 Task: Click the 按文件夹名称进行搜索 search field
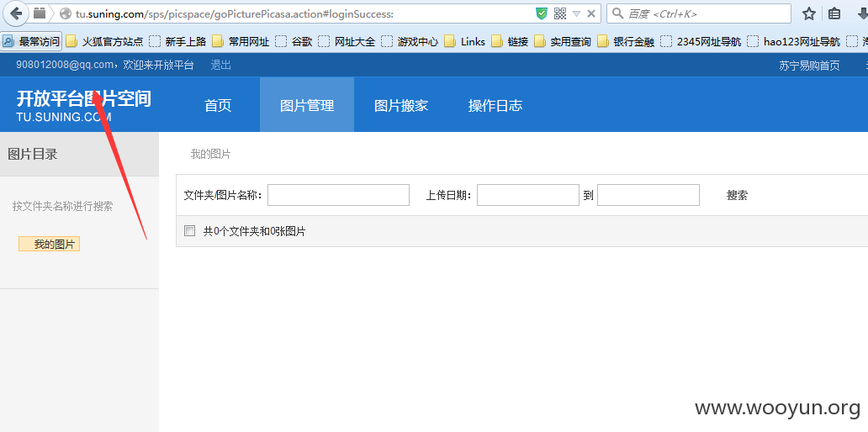[63, 206]
